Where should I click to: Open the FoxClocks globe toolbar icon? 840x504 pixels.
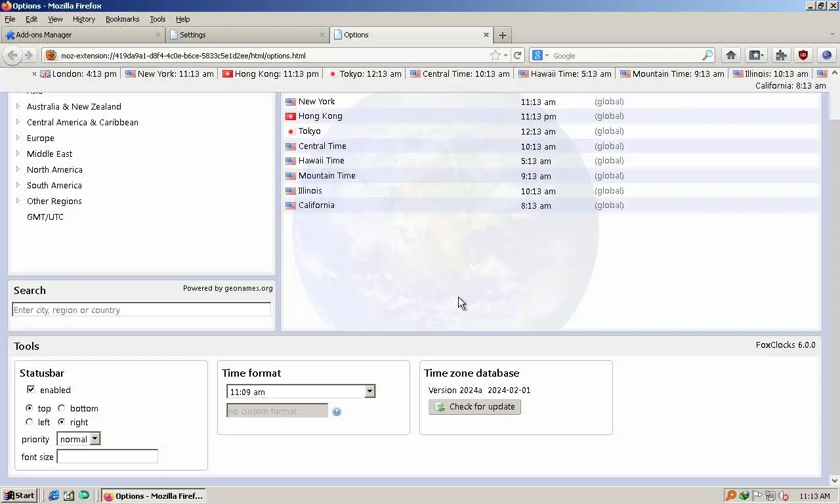click(826, 56)
